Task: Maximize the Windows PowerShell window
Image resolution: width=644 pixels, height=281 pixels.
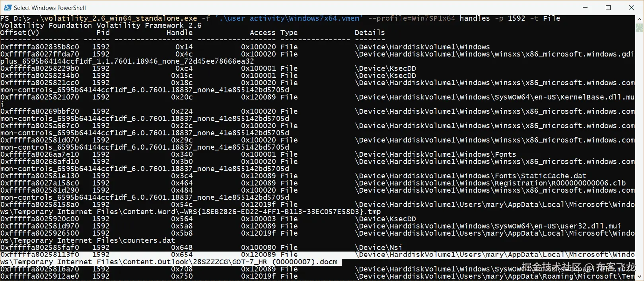Action: point(608,8)
